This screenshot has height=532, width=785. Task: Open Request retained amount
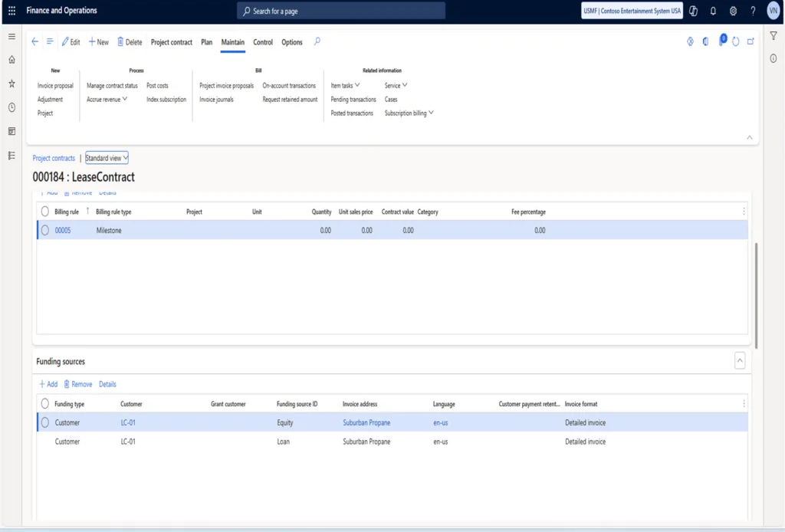(x=290, y=99)
